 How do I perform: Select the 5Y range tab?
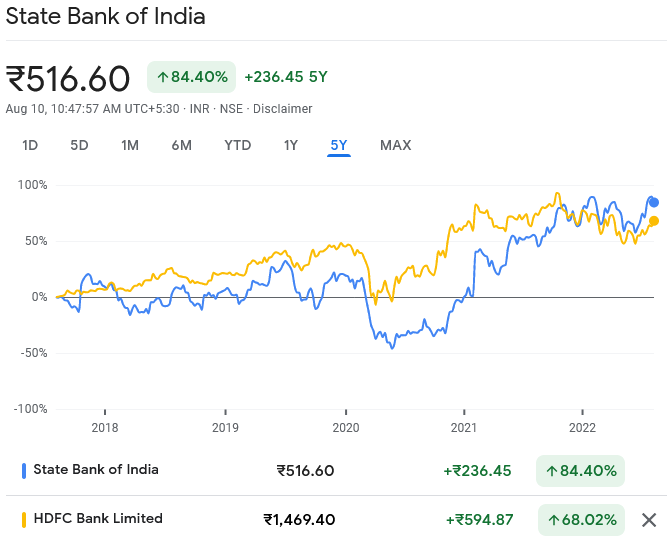pyautogui.click(x=339, y=145)
